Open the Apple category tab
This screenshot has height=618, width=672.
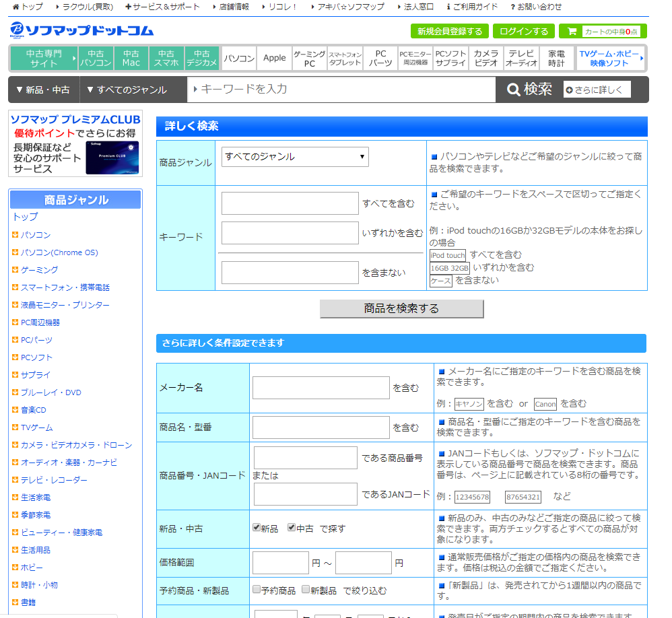point(274,58)
